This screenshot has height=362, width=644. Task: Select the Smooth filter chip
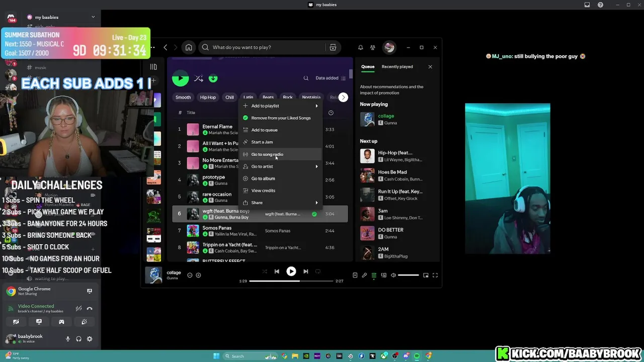click(x=183, y=97)
